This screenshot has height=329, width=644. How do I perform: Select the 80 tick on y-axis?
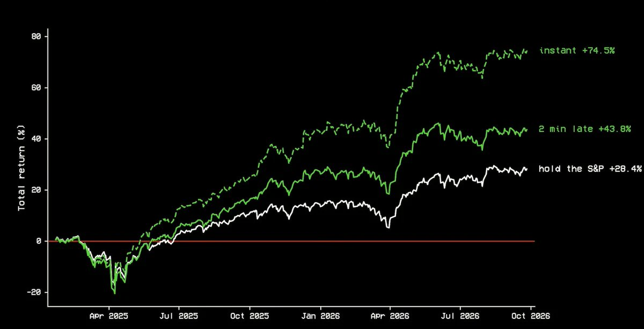pyautogui.click(x=37, y=36)
